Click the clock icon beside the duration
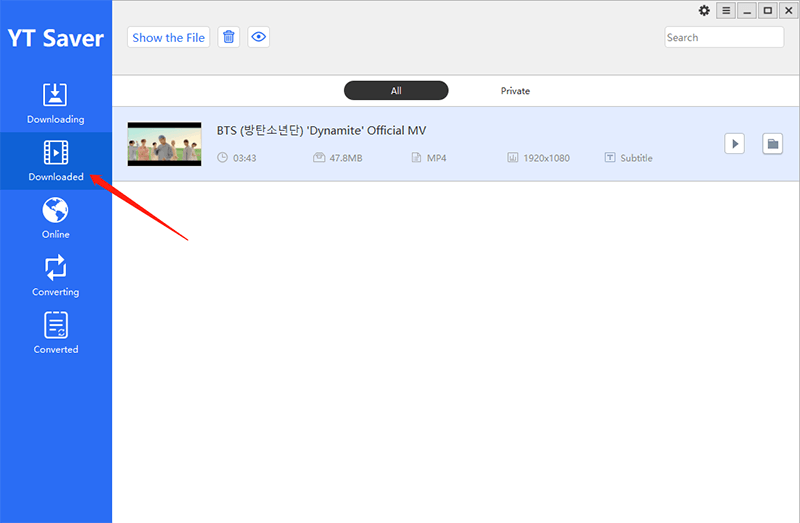The image size is (800, 523). pos(222,158)
